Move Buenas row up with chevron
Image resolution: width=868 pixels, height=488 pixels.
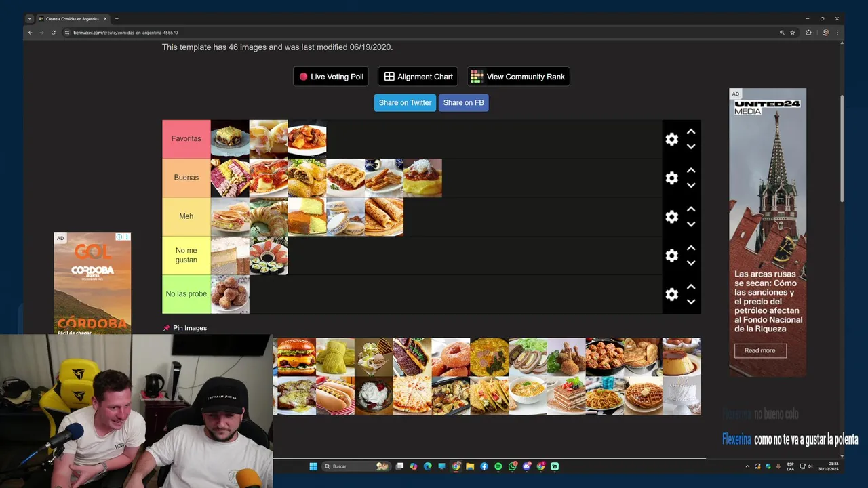(x=691, y=170)
